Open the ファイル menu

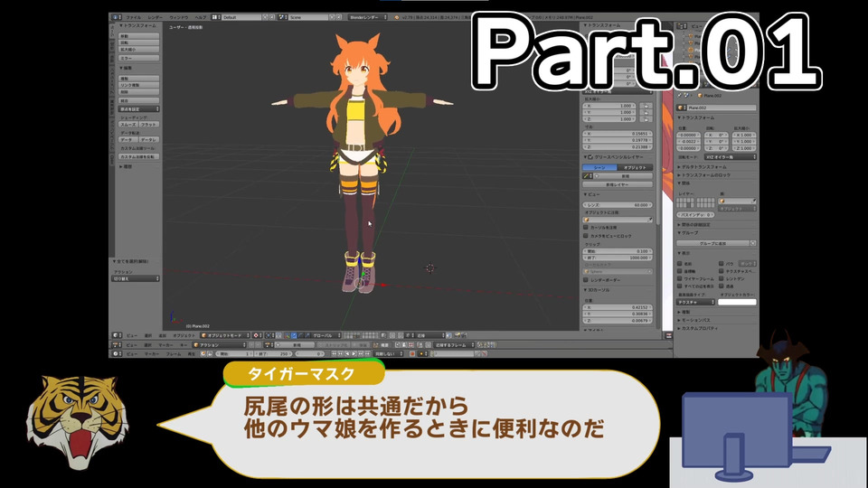pos(134,17)
